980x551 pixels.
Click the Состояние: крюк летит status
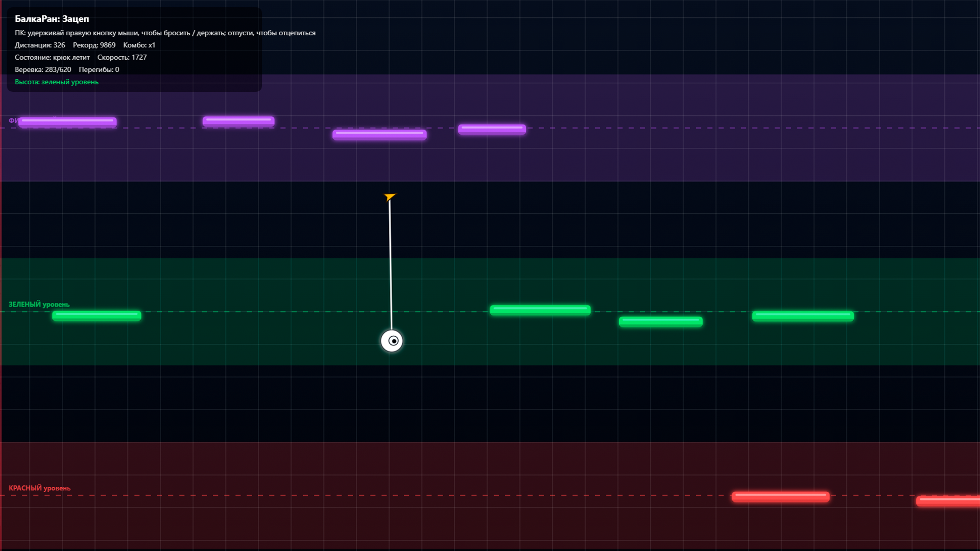pyautogui.click(x=52, y=57)
